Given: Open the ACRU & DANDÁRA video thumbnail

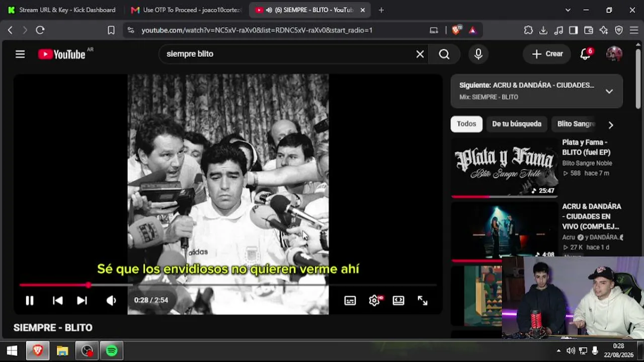Looking at the screenshot, I should tap(505, 231).
